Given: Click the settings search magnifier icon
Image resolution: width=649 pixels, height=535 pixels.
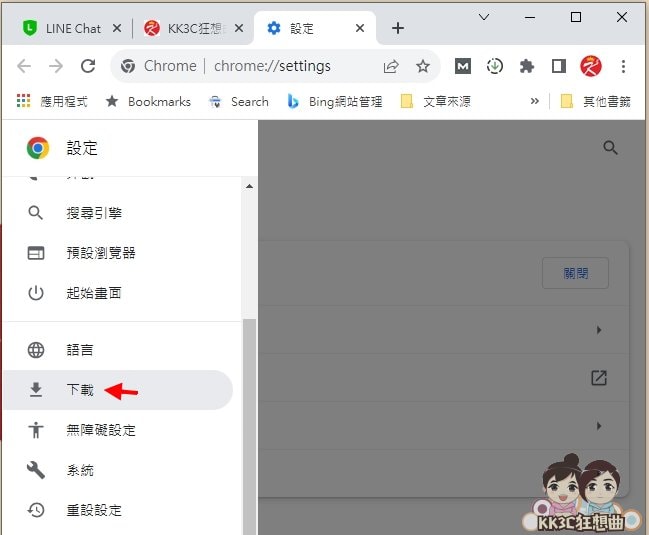Looking at the screenshot, I should [x=611, y=148].
